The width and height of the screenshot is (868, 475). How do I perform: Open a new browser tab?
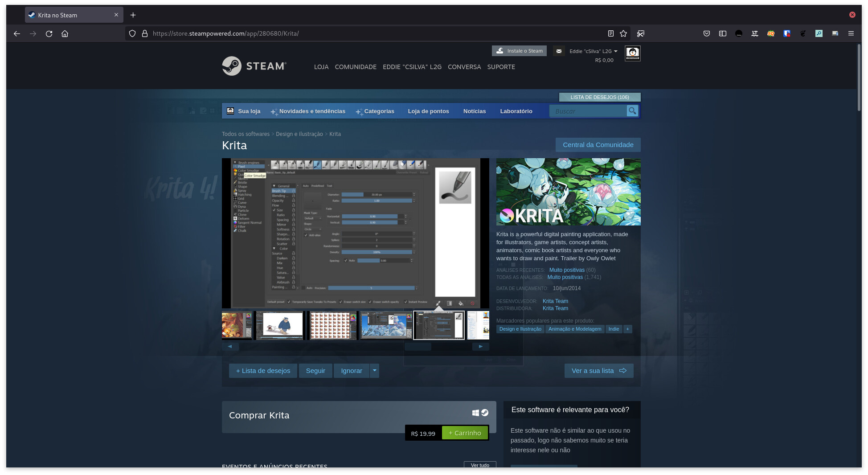point(133,15)
